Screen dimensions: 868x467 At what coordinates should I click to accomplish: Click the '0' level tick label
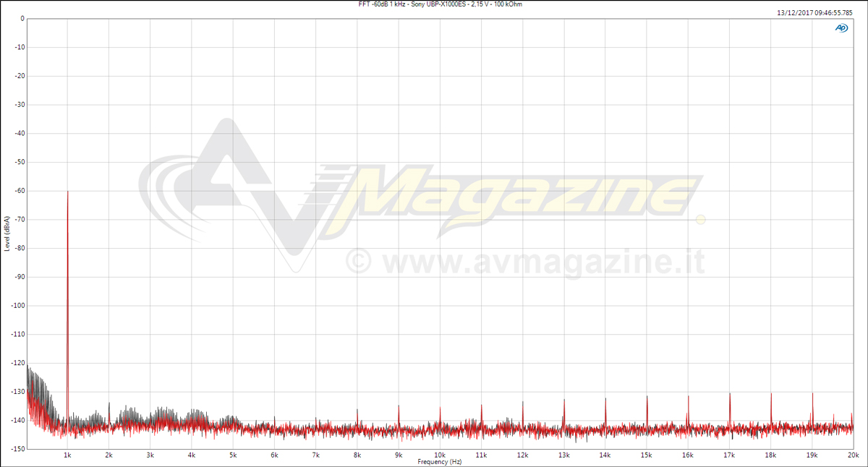(x=22, y=19)
